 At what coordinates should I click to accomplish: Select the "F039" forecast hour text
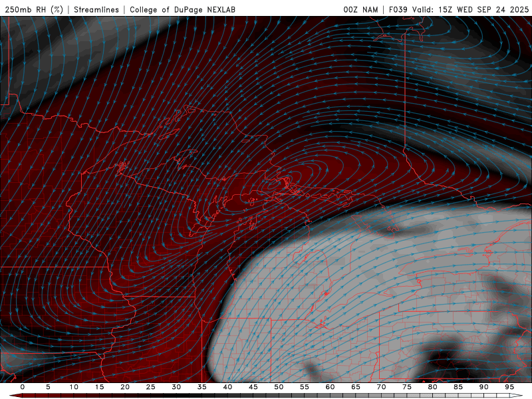click(x=398, y=9)
